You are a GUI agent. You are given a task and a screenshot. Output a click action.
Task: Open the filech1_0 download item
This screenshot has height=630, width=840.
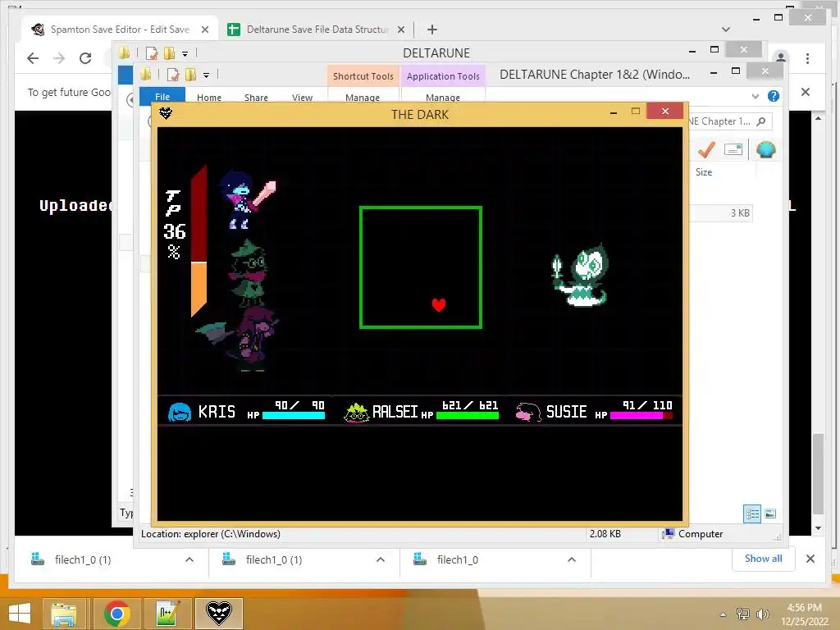click(457, 559)
